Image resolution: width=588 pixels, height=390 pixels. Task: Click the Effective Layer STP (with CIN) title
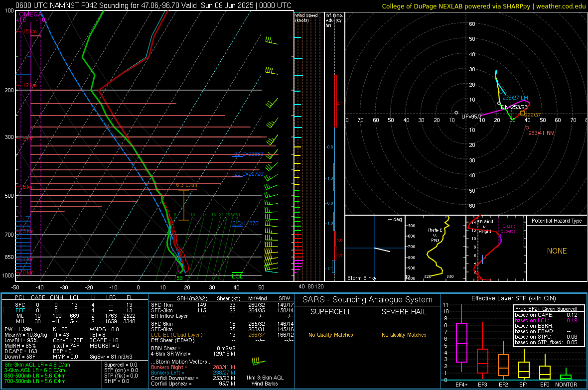coord(513,298)
